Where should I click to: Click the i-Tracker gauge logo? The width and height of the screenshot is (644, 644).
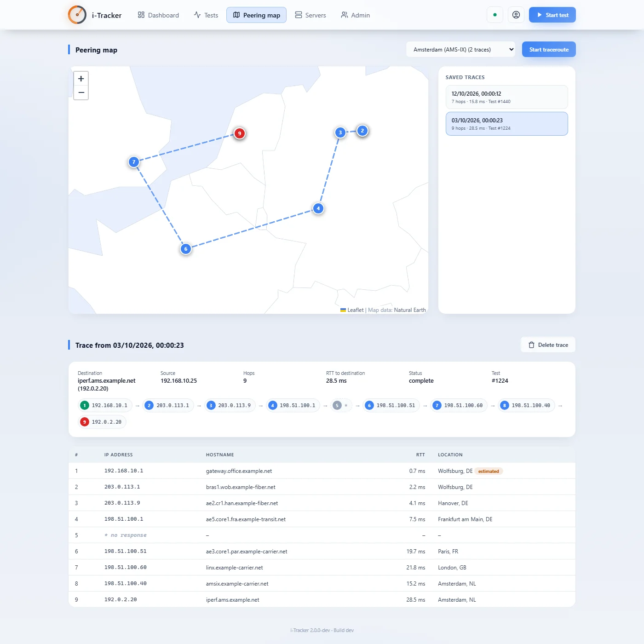(77, 15)
